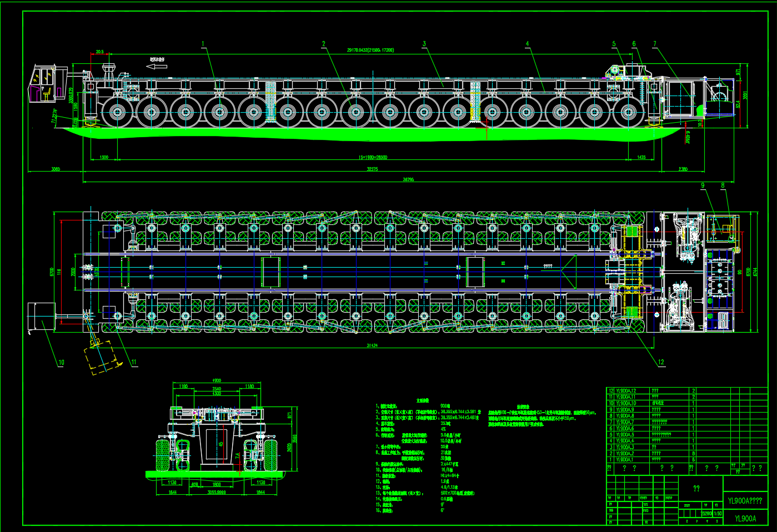Select callout number 12 below the plan view

[x=661, y=362]
